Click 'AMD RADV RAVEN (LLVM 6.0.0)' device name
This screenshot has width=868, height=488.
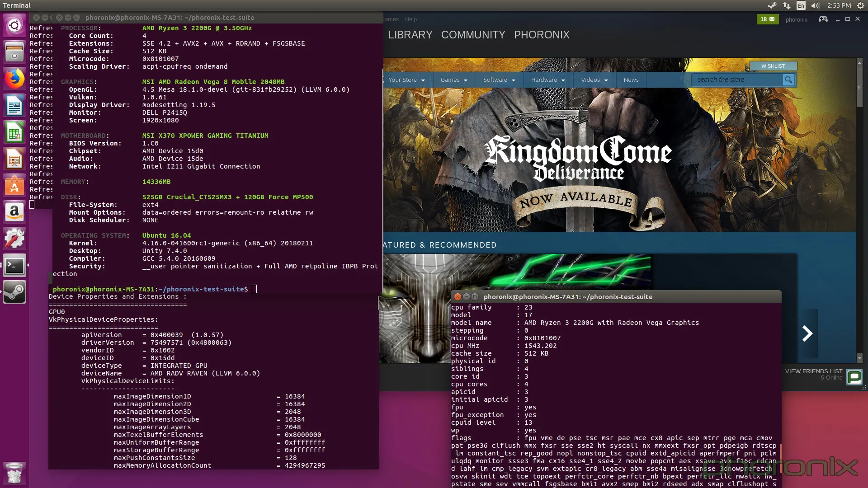click(205, 373)
